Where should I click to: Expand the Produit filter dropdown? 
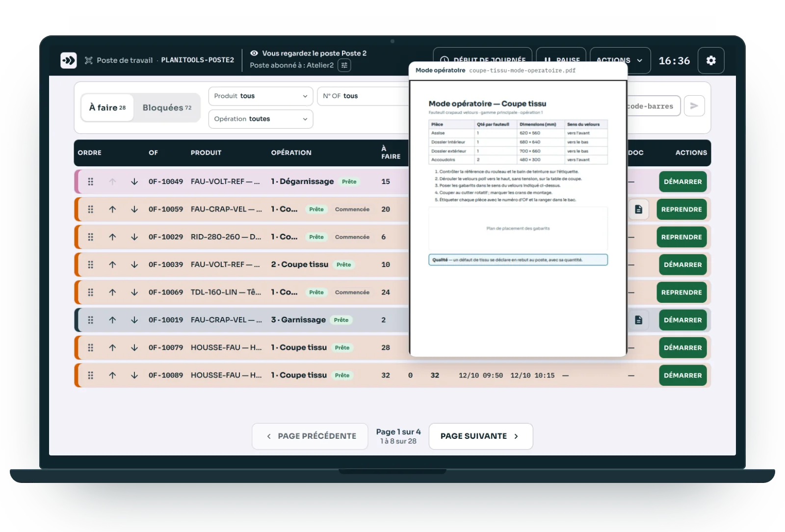(x=261, y=96)
